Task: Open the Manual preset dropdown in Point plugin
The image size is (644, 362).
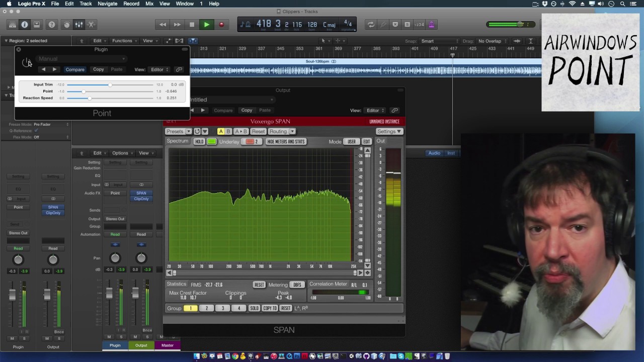Action: pyautogui.click(x=82, y=59)
